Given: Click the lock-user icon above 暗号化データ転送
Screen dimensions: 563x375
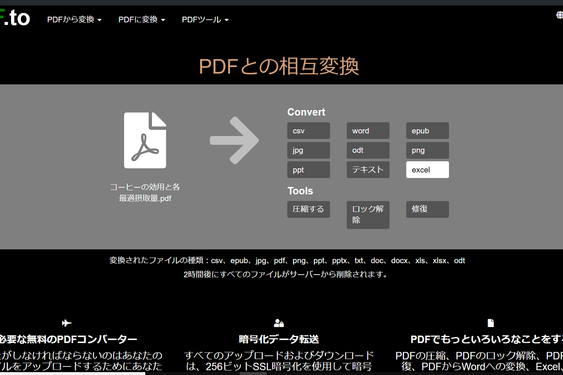Looking at the screenshot, I should click(x=279, y=323).
